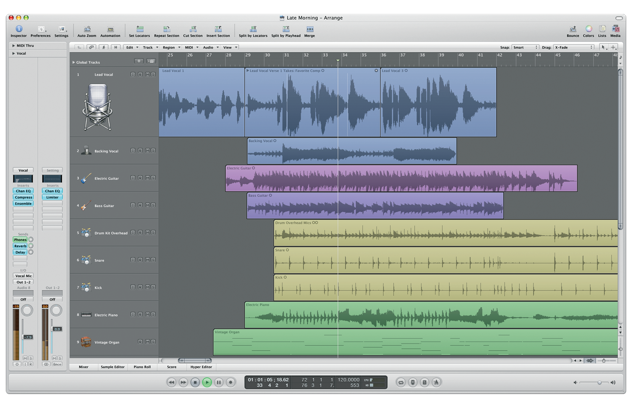Switch to the Mixer tab

(83, 367)
